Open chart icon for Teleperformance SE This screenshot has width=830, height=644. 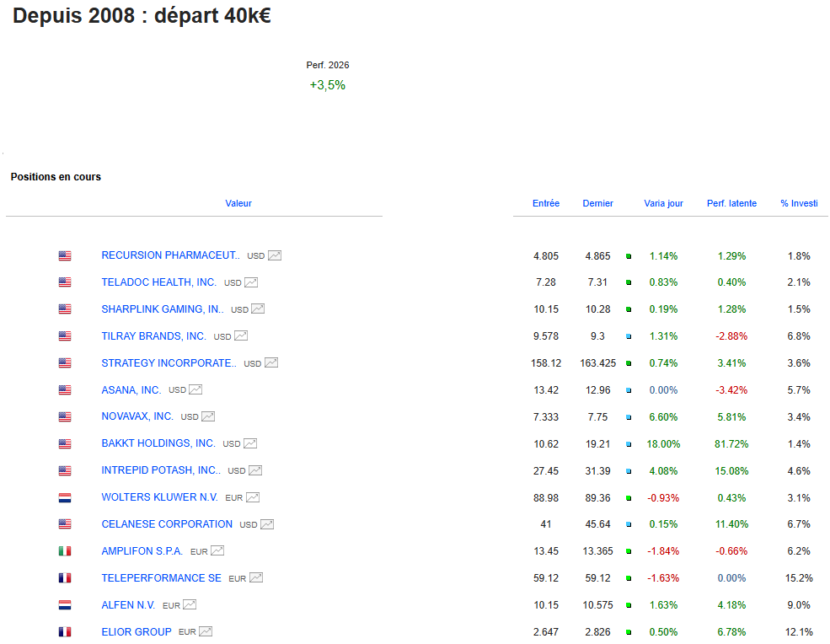coord(256,578)
